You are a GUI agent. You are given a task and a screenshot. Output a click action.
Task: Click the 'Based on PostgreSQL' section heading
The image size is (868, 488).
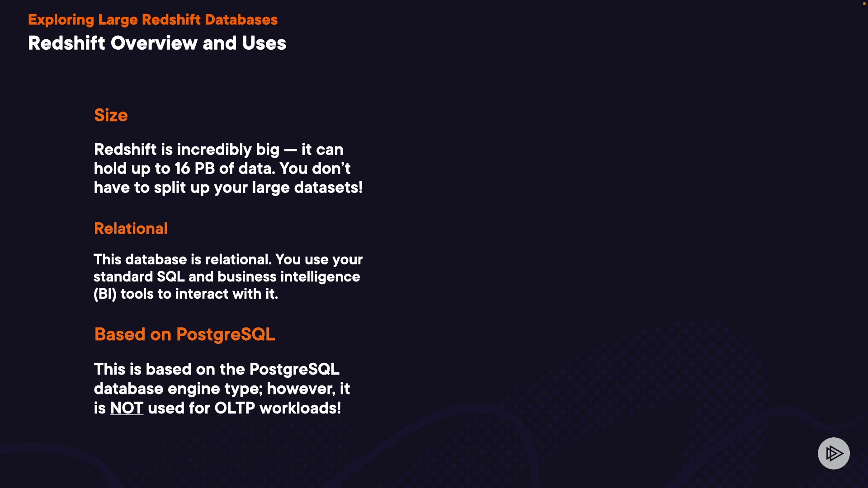click(x=184, y=334)
